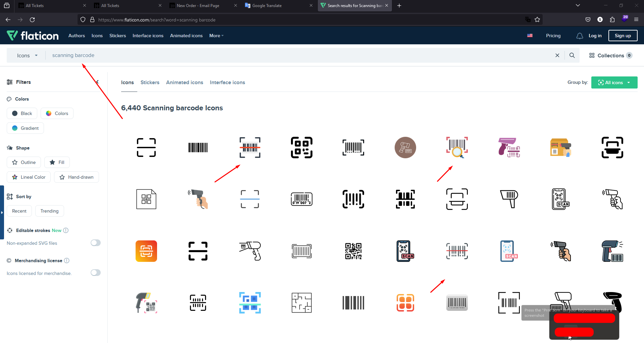The height and width of the screenshot is (343, 644).
Task: Filter by Hand-drawn shape
Action: [77, 177]
